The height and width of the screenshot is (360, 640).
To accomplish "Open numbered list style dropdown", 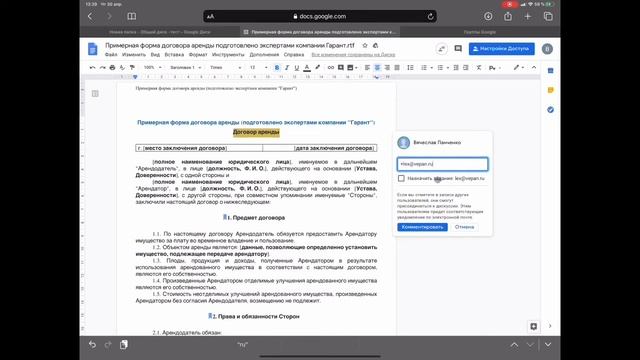I will point(431,68).
